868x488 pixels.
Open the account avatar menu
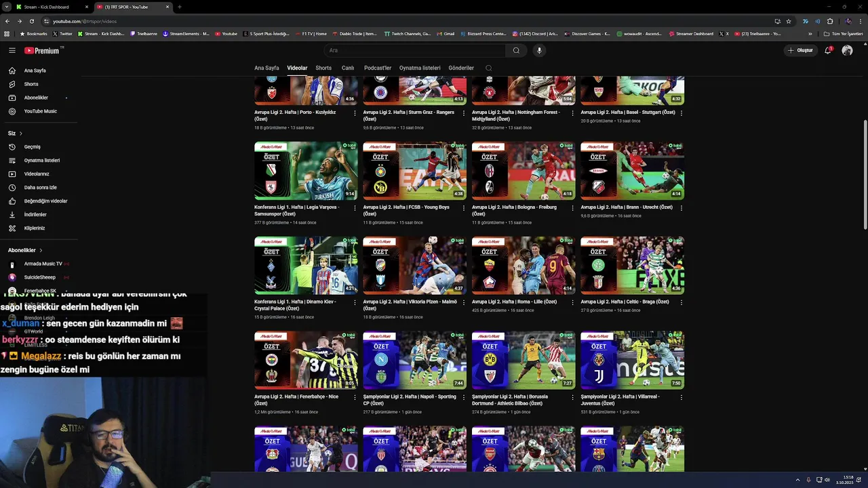[x=847, y=50]
